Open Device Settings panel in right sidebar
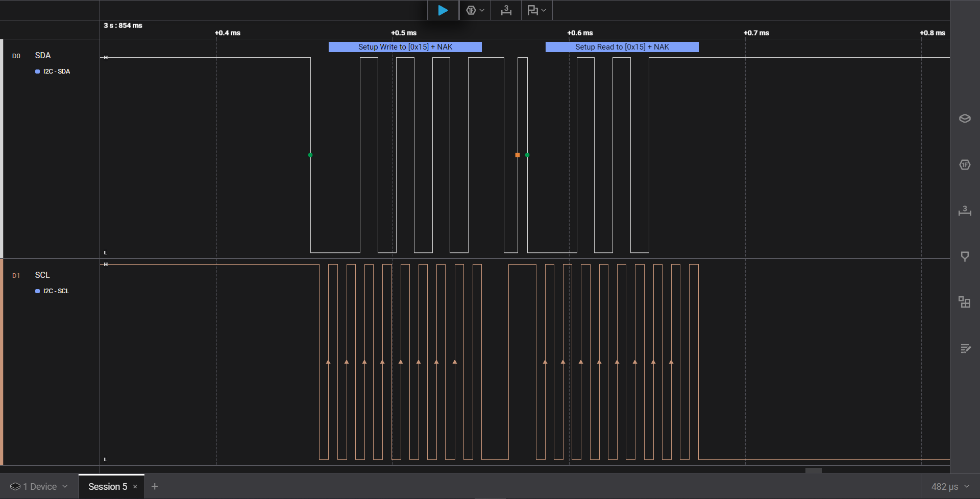The height and width of the screenshot is (499, 980). coord(964,118)
